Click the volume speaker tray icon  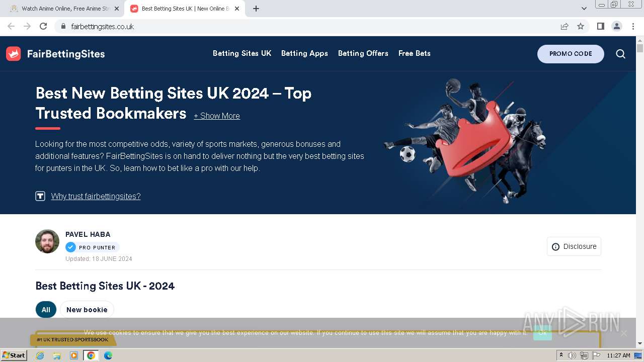[x=572, y=355]
